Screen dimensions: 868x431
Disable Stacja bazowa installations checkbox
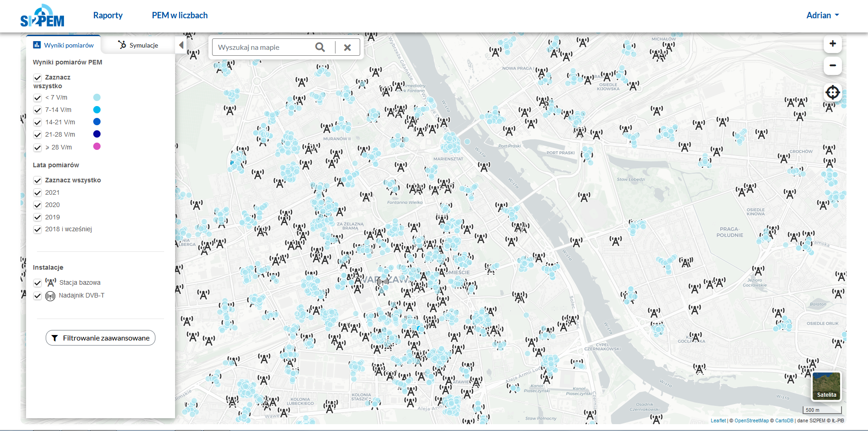[37, 283]
